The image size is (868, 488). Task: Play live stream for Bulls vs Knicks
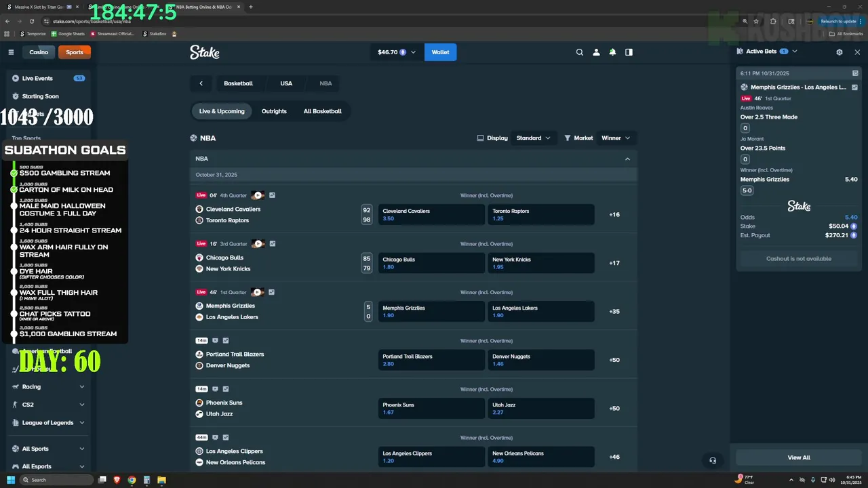[258, 244]
